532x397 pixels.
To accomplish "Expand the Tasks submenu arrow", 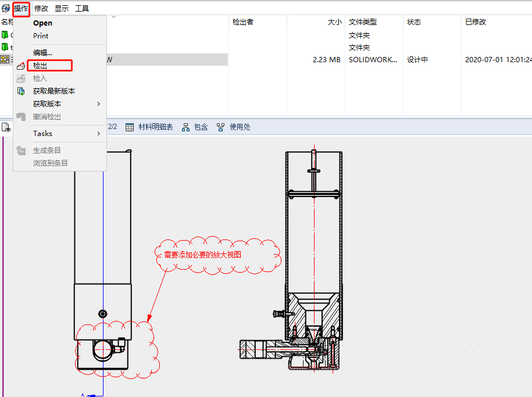I will click(98, 134).
